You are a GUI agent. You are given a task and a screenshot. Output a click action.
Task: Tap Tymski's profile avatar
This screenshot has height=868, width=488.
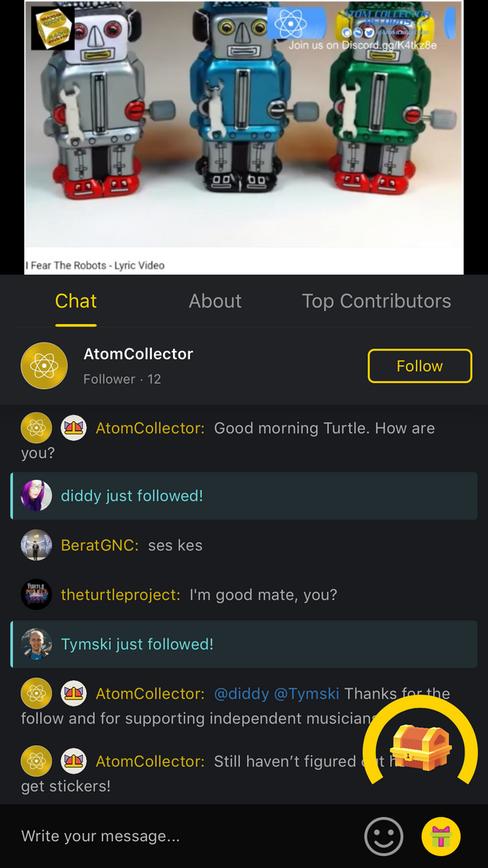[37, 645]
